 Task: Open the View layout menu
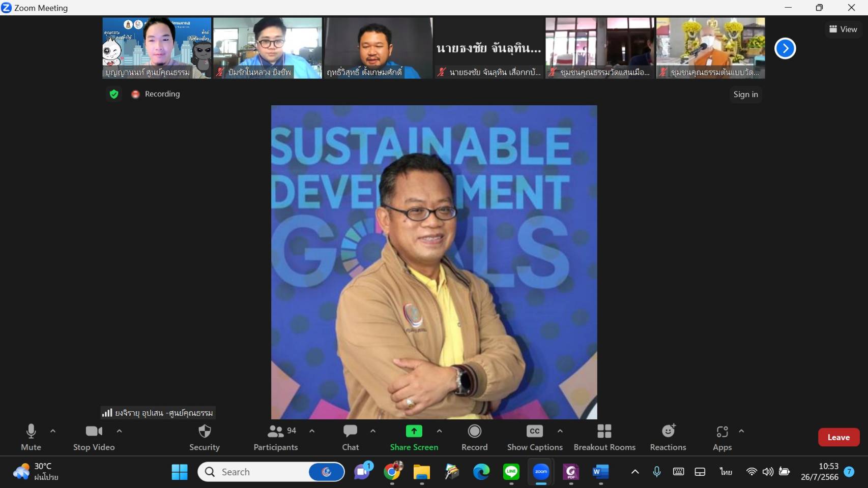tap(843, 29)
